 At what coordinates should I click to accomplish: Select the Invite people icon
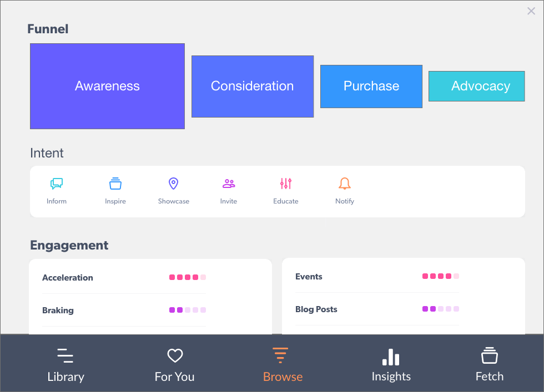[228, 184]
